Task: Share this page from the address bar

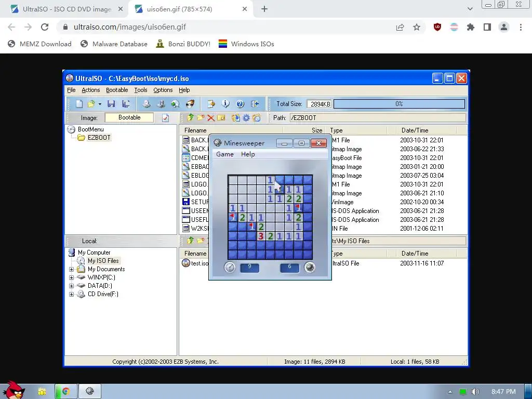Action: 400,27
